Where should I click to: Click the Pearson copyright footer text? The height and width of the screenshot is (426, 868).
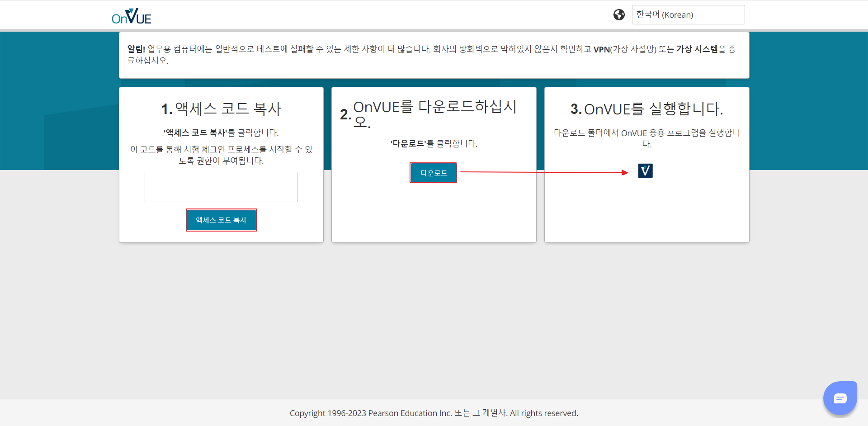coord(434,413)
